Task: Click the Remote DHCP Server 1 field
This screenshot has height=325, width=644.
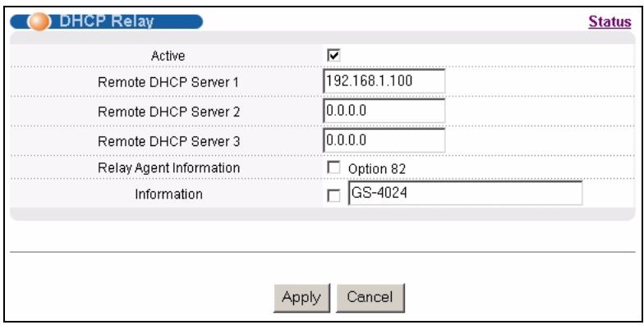Action: (384, 81)
